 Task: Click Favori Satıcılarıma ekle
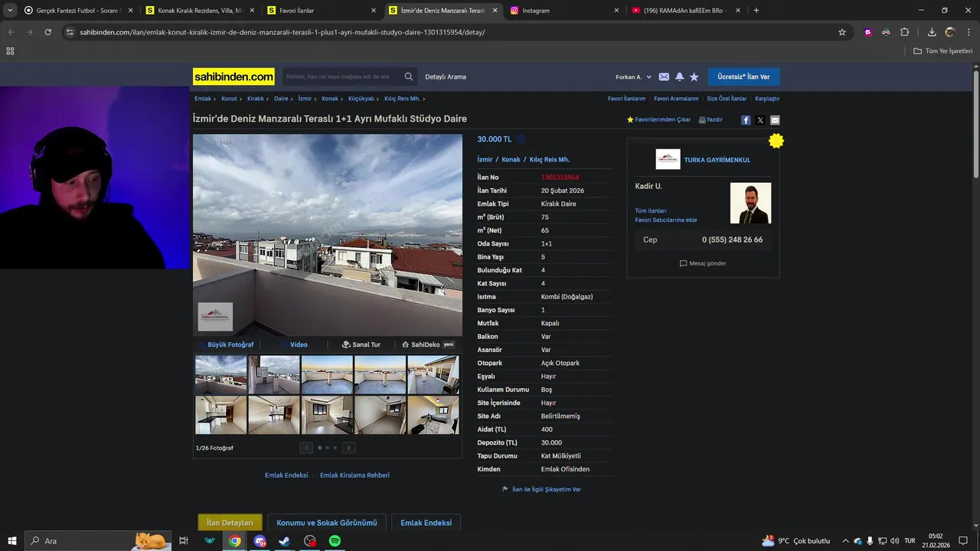click(666, 220)
